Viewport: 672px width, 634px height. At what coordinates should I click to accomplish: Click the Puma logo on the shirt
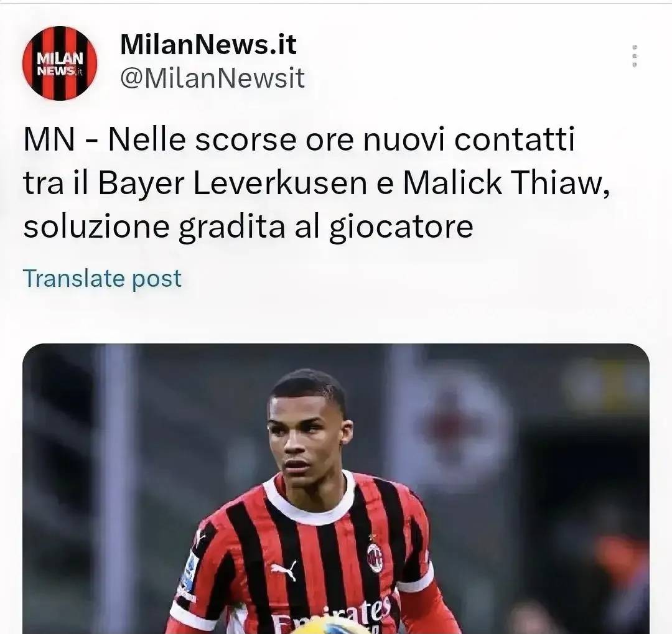point(284,571)
